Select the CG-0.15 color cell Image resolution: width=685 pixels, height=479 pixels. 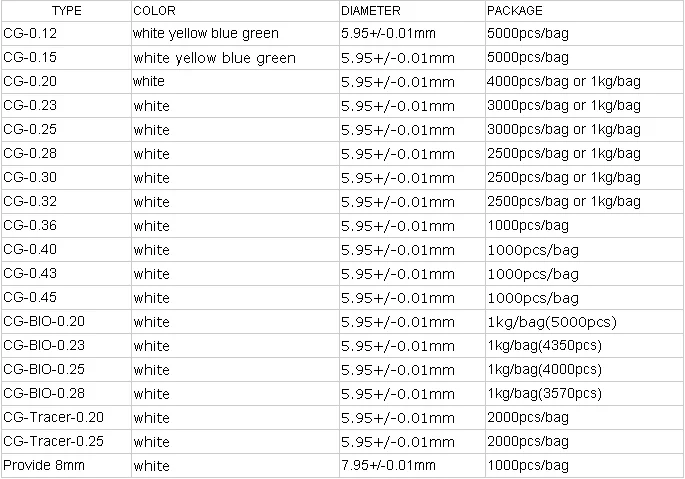pyautogui.click(x=214, y=58)
